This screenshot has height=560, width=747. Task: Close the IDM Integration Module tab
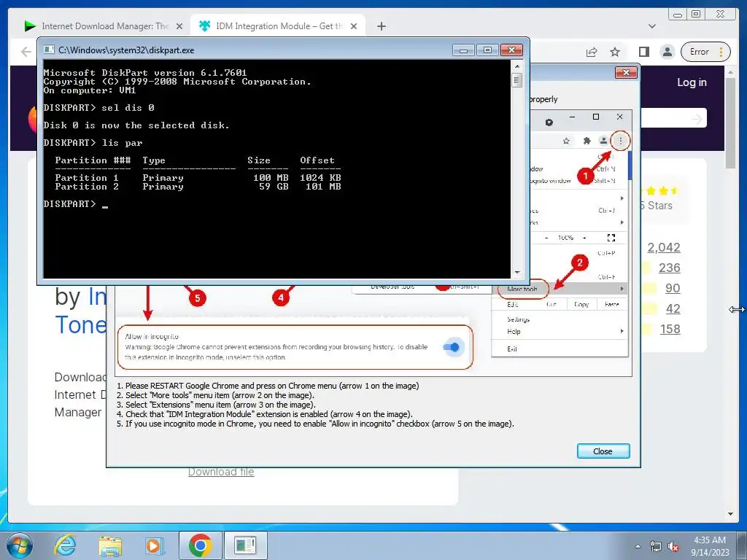point(354,26)
